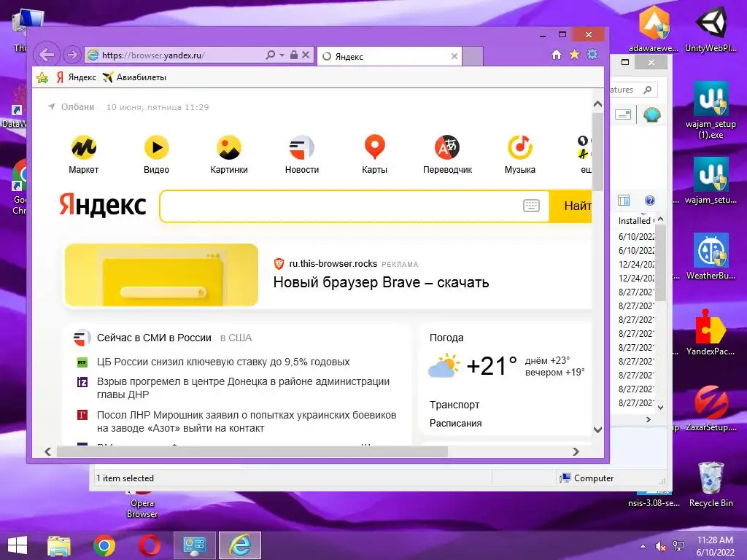747x560 pixels.
Task: Click the help icon in background window
Action: pyautogui.click(x=650, y=201)
